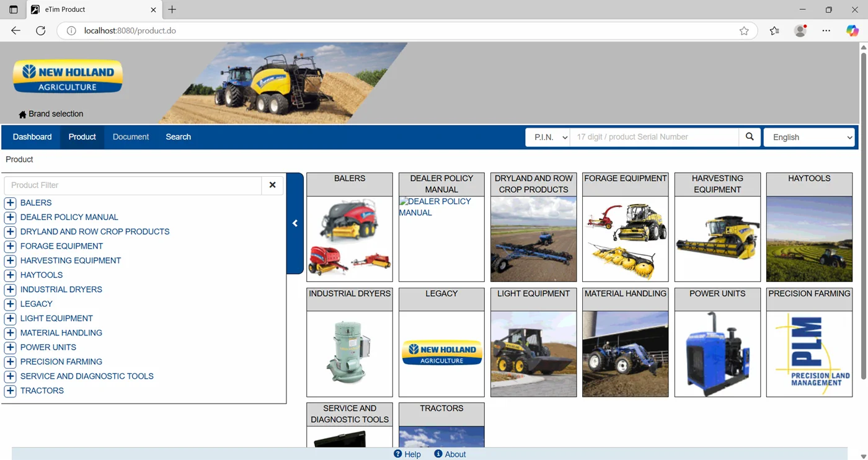Viewport: 868px width, 460px height.
Task: Open the browser profile avatar icon
Action: pos(800,30)
